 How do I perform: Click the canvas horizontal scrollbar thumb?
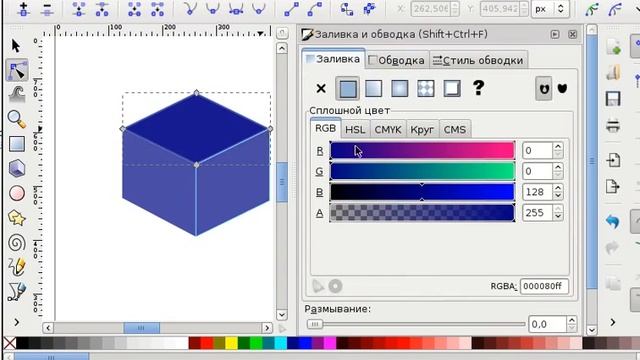141,328
